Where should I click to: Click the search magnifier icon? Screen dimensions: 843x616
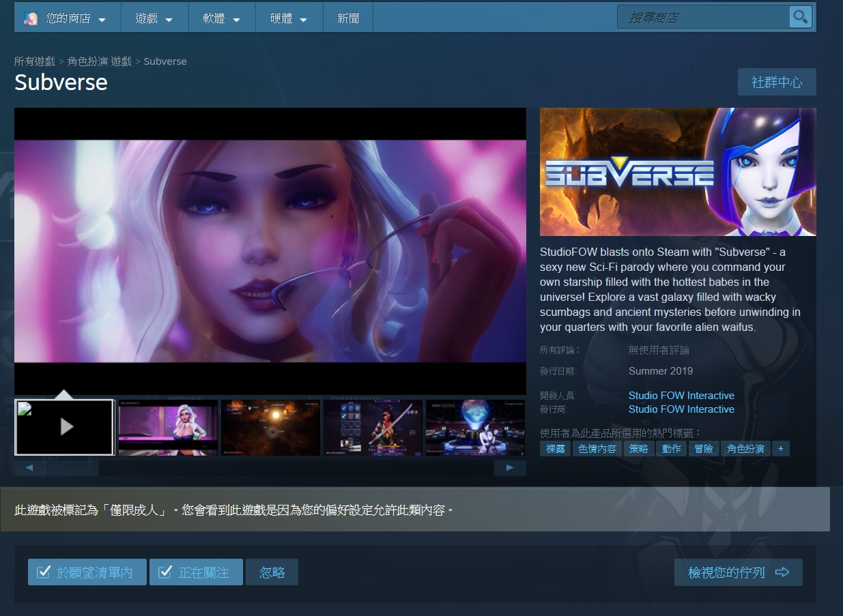(x=800, y=16)
